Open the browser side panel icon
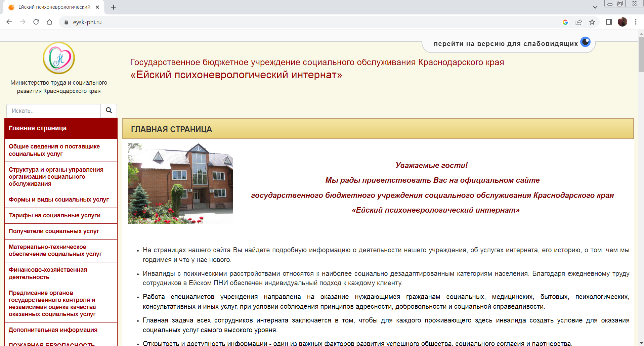The image size is (644, 346). click(x=609, y=22)
